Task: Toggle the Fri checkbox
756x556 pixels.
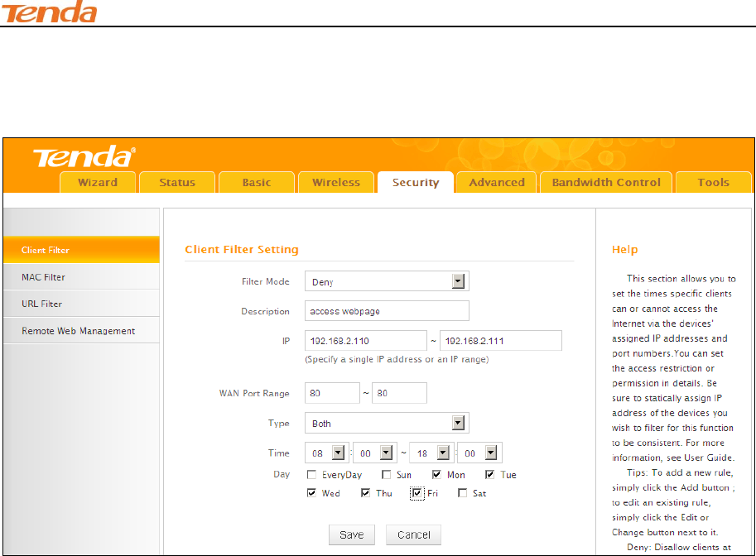Action: tap(417, 493)
